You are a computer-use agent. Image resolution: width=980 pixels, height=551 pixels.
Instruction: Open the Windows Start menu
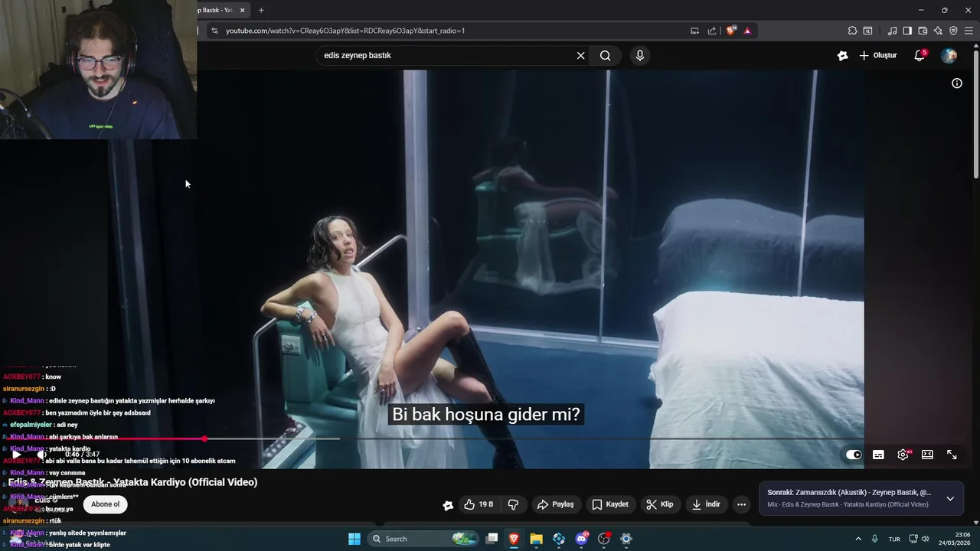(354, 539)
